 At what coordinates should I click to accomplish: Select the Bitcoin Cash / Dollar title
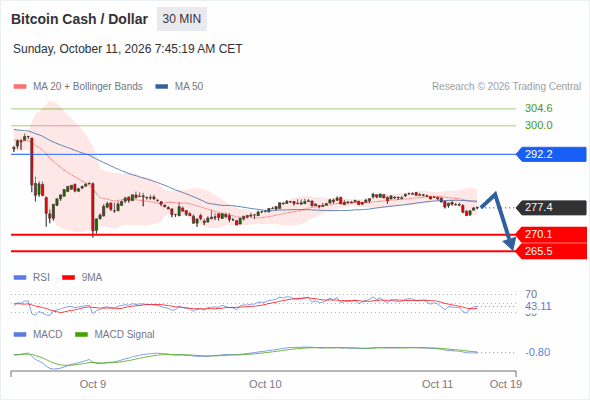(x=79, y=19)
